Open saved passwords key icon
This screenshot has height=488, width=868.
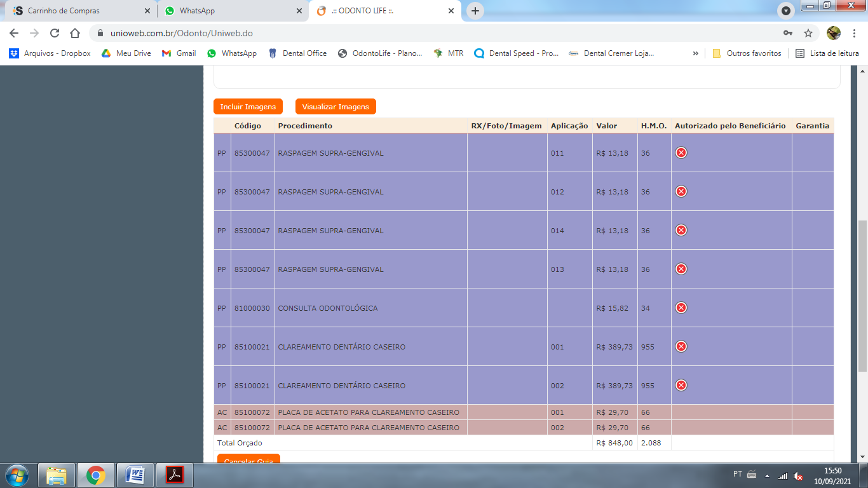pos(788,33)
